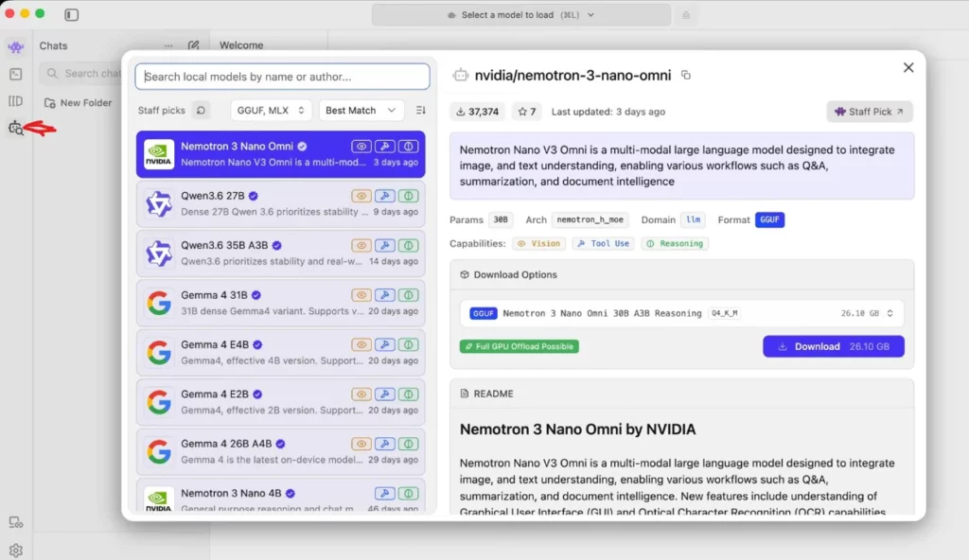The height and width of the screenshot is (560, 969).
Task: Create a New Folder in chats
Action: pyautogui.click(x=78, y=102)
